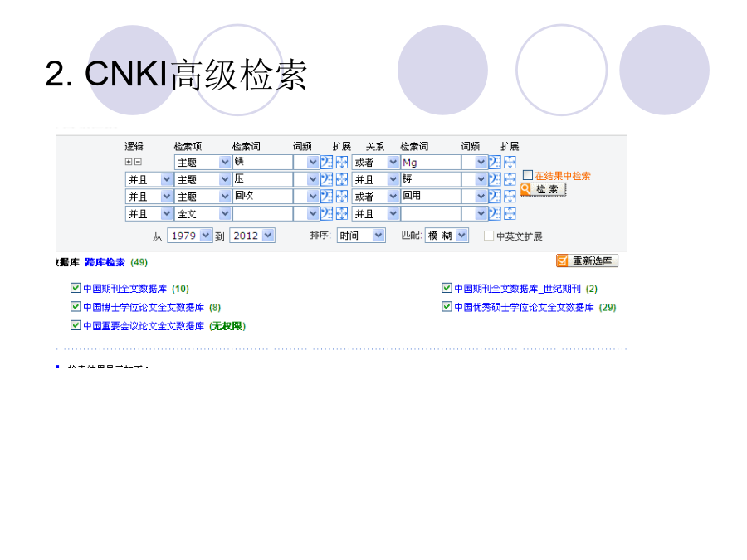Expand the 全文 search-field dropdown

point(203,214)
